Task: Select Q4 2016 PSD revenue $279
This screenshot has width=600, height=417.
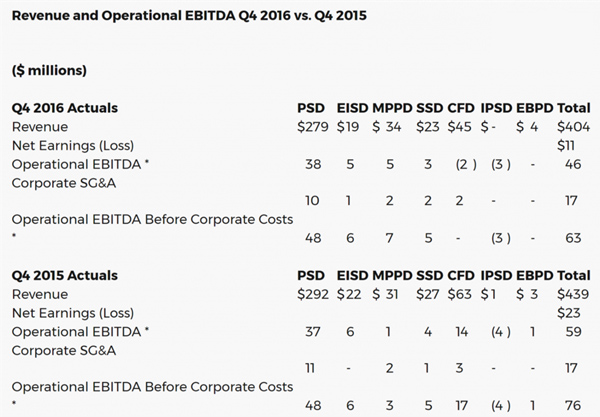Action: (x=312, y=127)
